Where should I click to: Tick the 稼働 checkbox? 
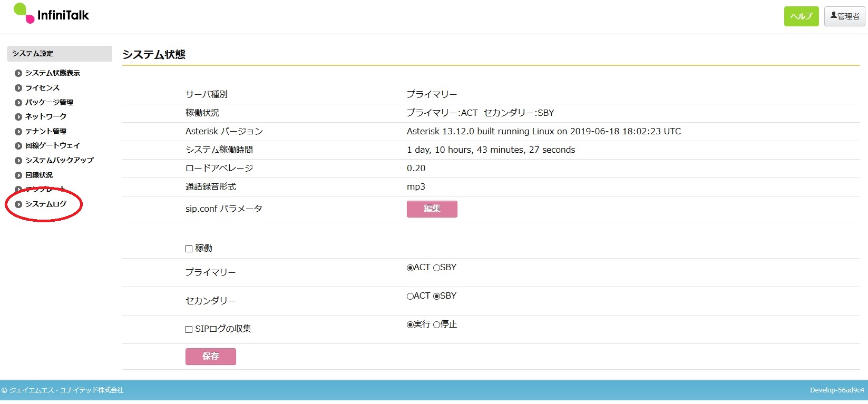pos(189,249)
